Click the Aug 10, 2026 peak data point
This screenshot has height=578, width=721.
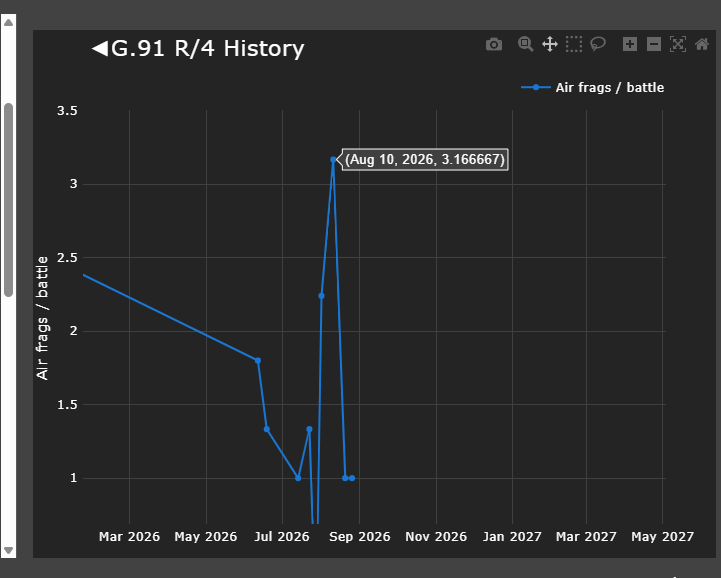pyautogui.click(x=333, y=160)
